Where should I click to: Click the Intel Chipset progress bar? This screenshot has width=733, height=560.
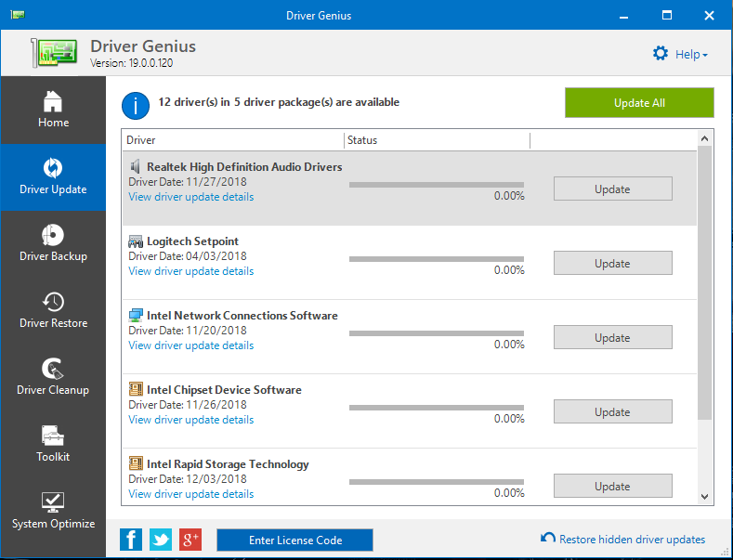click(436, 408)
